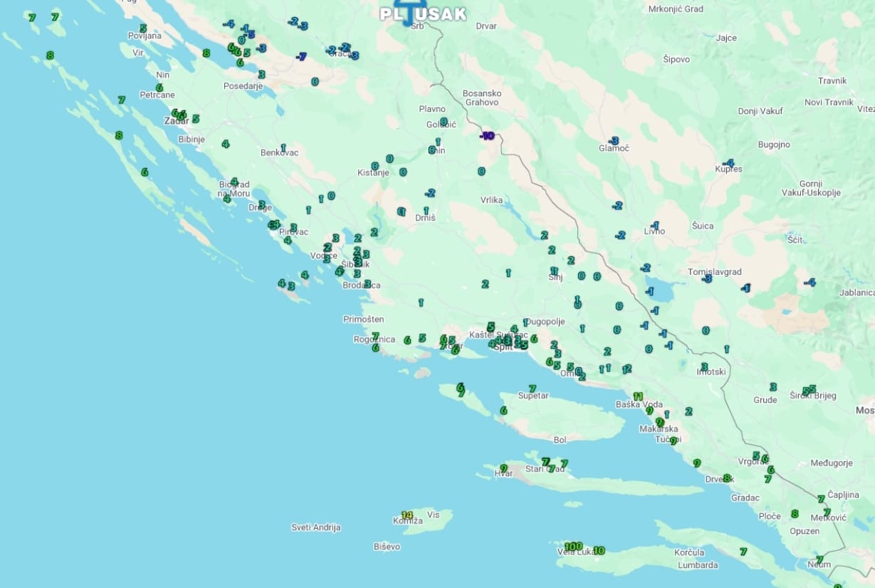Screen dimensions: 875x588
Task: Open the -4 marker above Kupres
Action: [728, 163]
